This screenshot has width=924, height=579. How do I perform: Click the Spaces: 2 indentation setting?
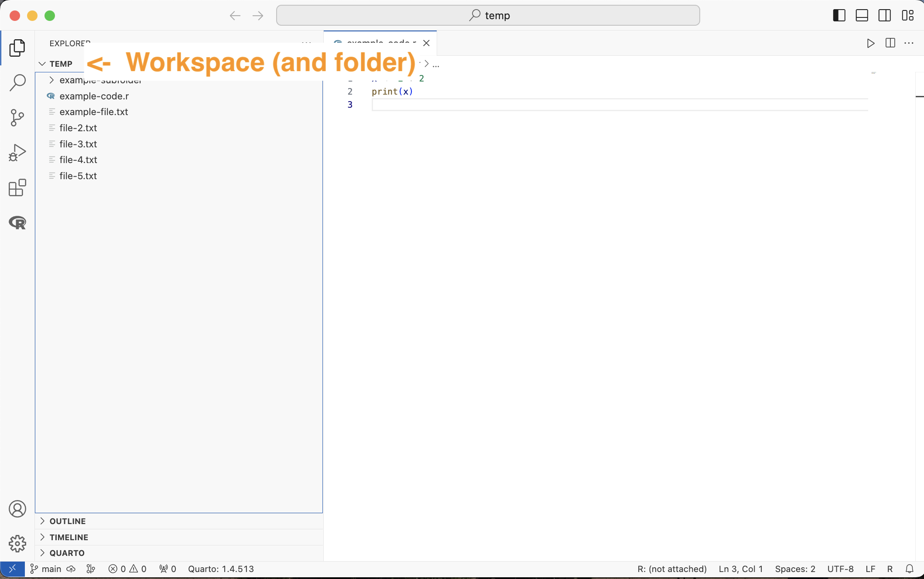pos(795,569)
